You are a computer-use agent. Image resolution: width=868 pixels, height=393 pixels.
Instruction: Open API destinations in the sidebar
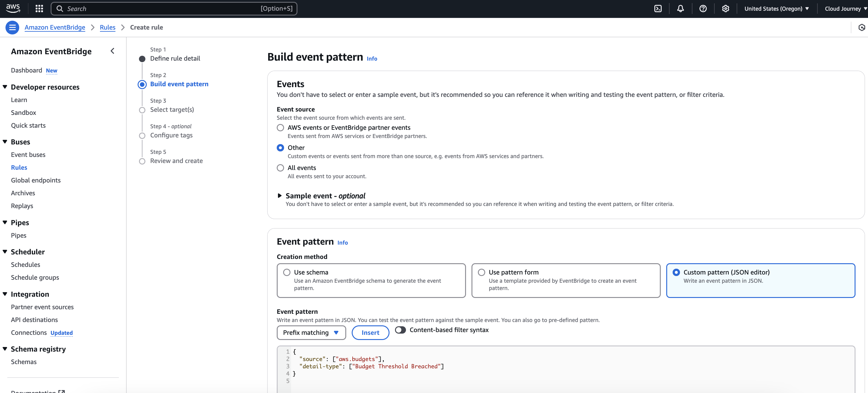pos(34,320)
